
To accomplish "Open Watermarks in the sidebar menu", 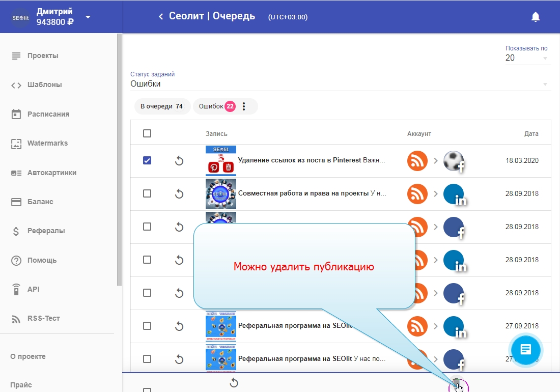I will click(x=47, y=143).
